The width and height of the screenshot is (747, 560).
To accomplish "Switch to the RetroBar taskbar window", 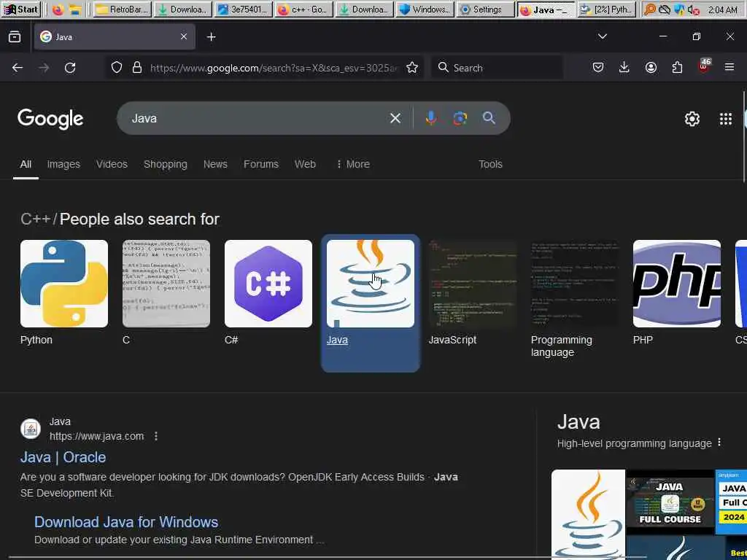I will 123,9.
